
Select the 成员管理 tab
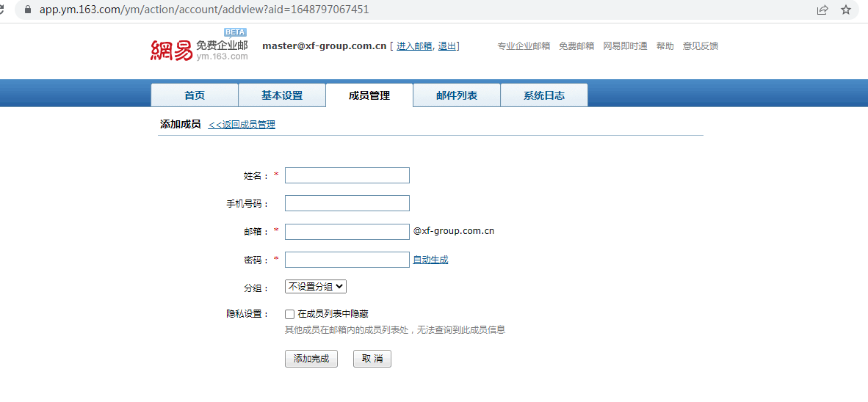click(x=369, y=95)
